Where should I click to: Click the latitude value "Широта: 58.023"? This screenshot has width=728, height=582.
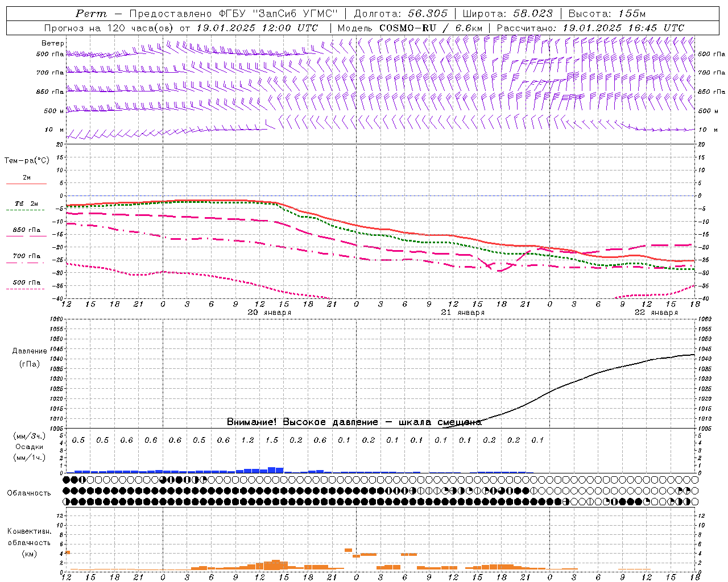(x=507, y=14)
